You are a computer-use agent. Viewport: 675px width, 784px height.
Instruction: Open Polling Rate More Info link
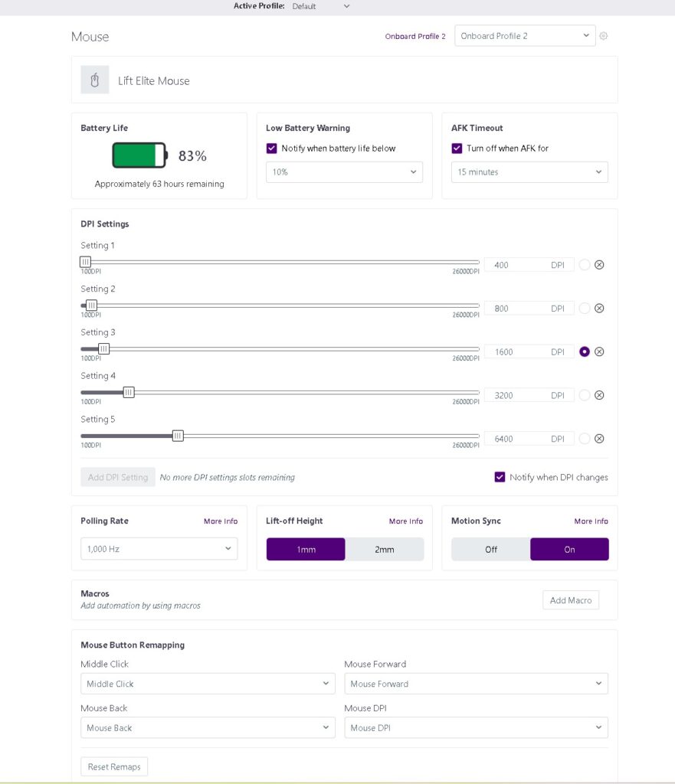coord(221,521)
